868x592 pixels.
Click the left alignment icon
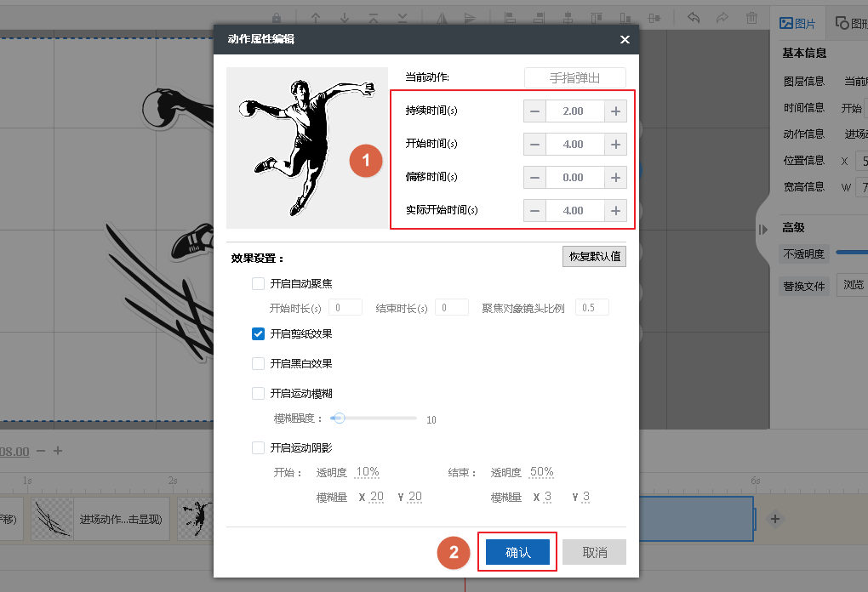(510, 17)
